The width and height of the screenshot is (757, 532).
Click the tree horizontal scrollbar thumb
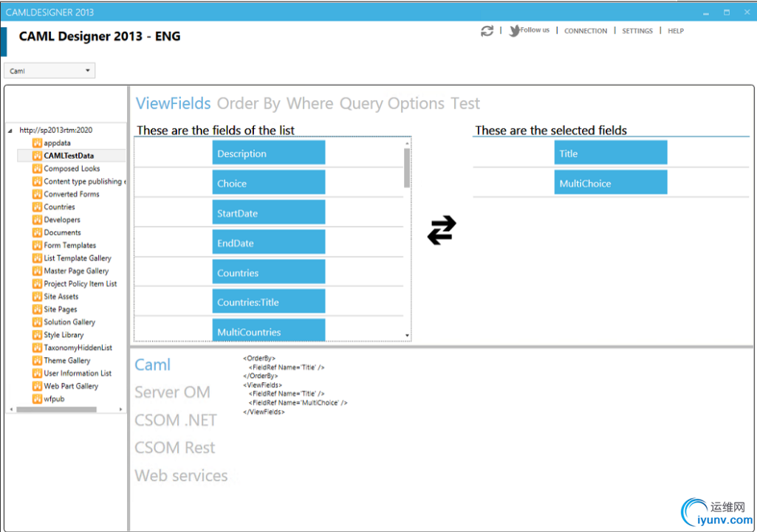(x=56, y=410)
